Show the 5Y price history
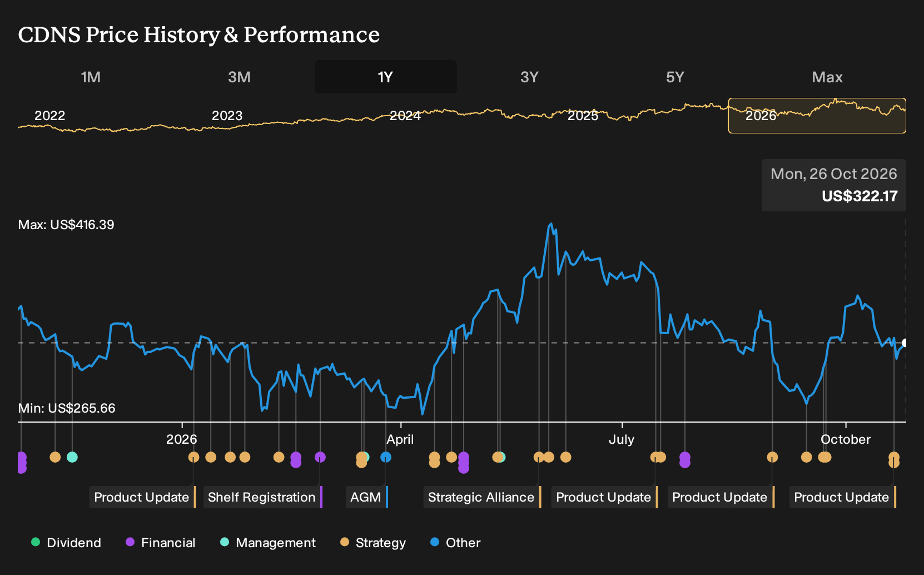This screenshot has height=575, width=924. (x=675, y=77)
